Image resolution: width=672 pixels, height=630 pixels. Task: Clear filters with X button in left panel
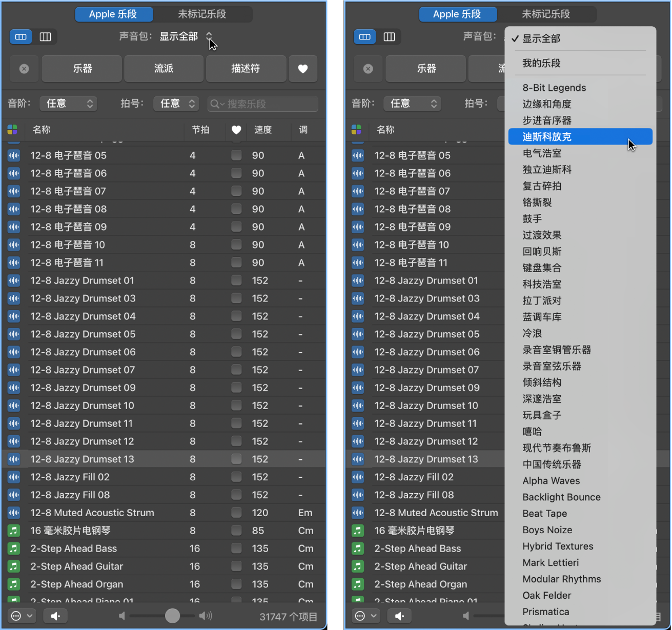click(x=24, y=69)
